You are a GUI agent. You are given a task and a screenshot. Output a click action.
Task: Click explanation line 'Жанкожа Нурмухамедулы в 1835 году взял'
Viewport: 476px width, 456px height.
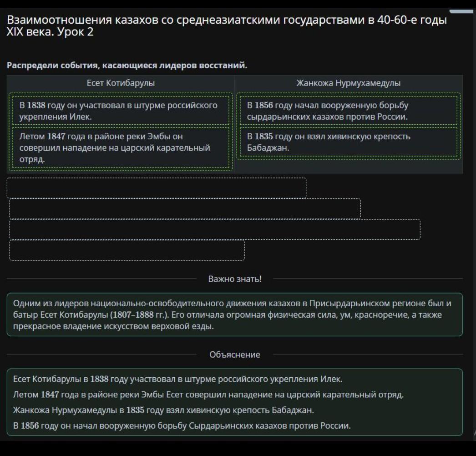tap(163, 410)
